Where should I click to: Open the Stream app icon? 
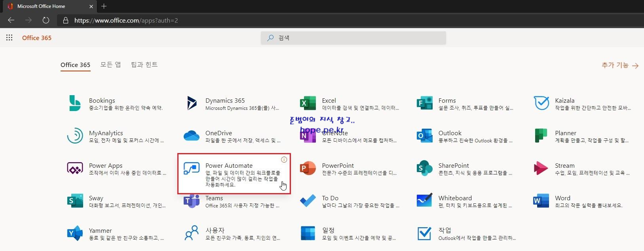click(541, 169)
